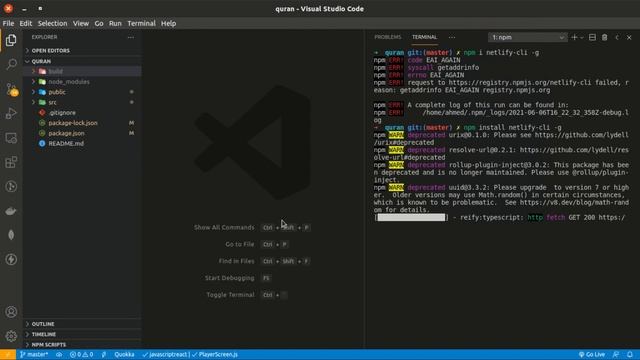Open Explorer more actions ellipsis
Viewport: 640px width, 360px height.
pyautogui.click(x=131, y=37)
